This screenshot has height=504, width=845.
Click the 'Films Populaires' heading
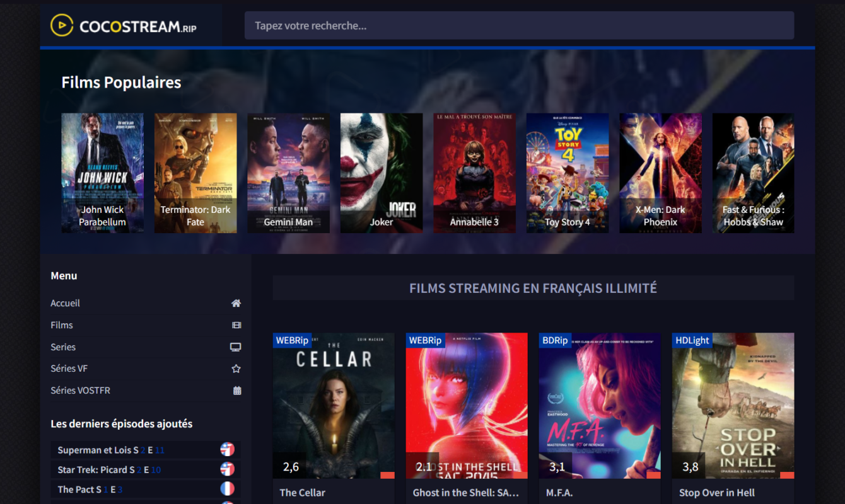tap(121, 83)
